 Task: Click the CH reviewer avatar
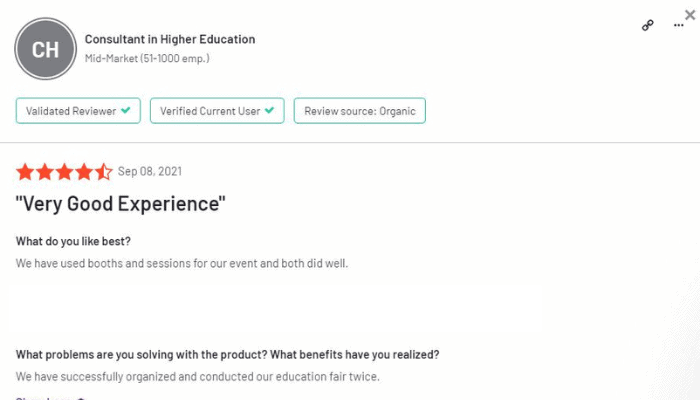point(46,49)
